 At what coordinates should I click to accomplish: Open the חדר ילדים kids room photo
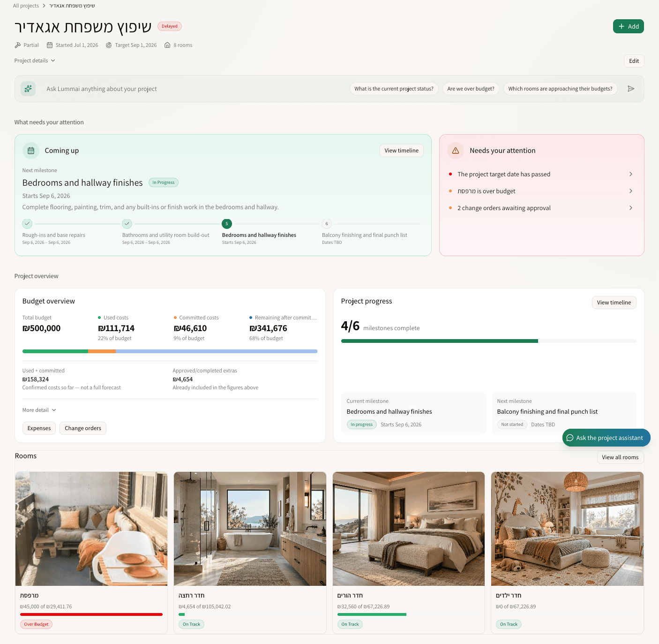567,529
